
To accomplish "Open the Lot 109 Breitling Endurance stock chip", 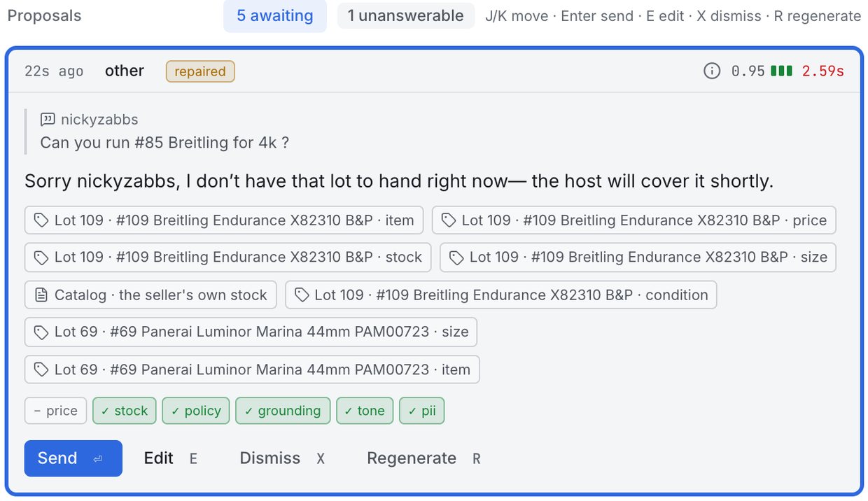I will 228,257.
